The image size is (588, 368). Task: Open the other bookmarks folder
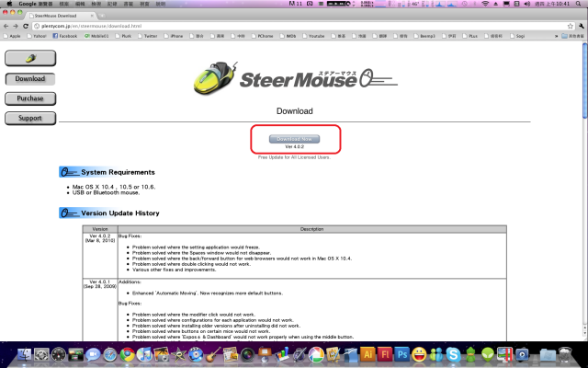(x=572, y=36)
